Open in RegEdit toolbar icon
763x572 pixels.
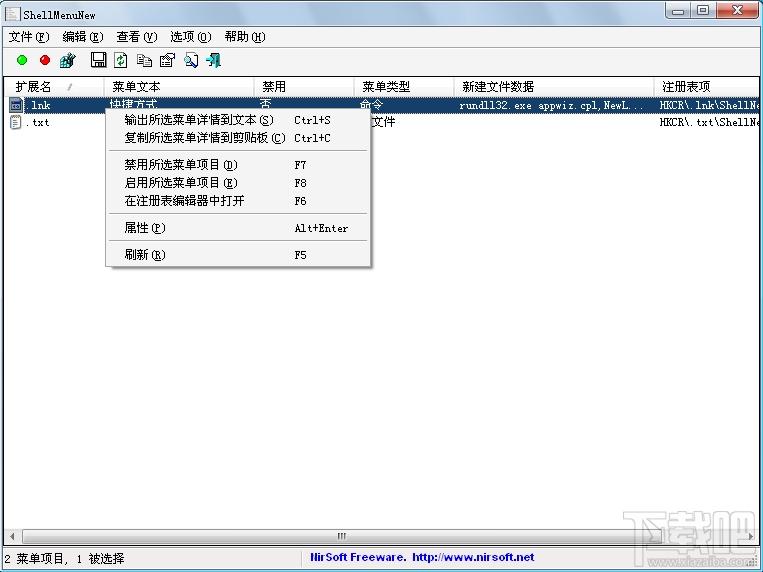(x=68, y=60)
